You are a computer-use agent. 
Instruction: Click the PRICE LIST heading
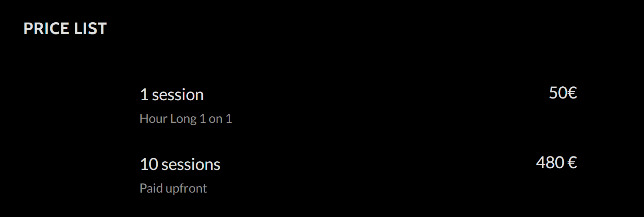point(65,29)
